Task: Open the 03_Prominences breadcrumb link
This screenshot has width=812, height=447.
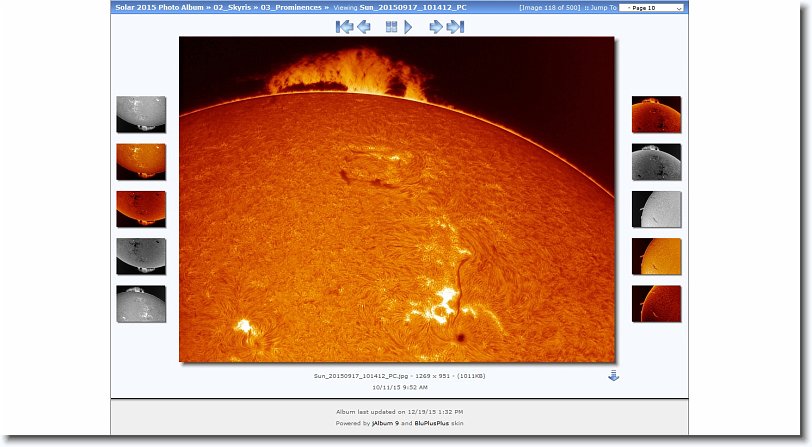Action: (x=291, y=7)
